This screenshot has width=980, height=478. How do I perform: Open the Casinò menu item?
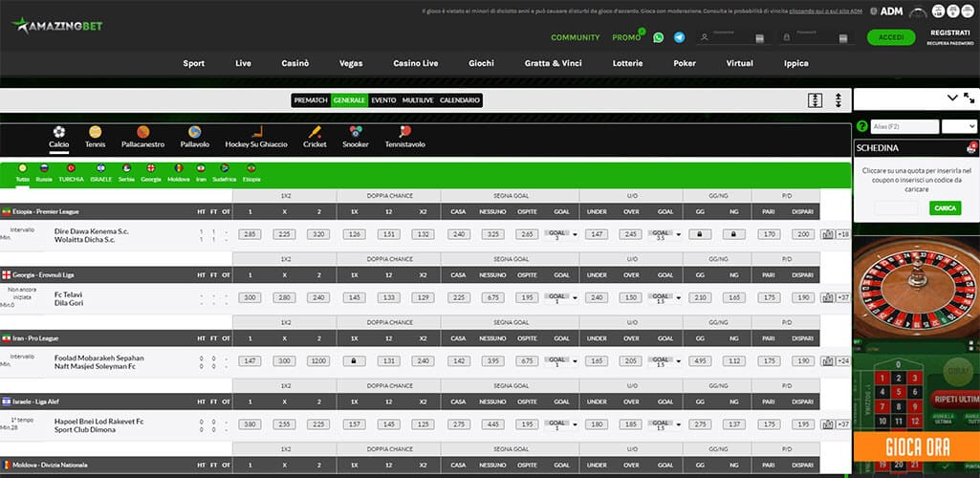[x=295, y=63]
